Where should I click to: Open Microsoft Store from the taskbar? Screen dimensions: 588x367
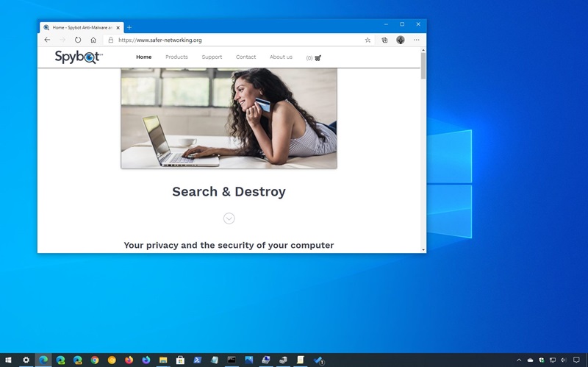179,360
